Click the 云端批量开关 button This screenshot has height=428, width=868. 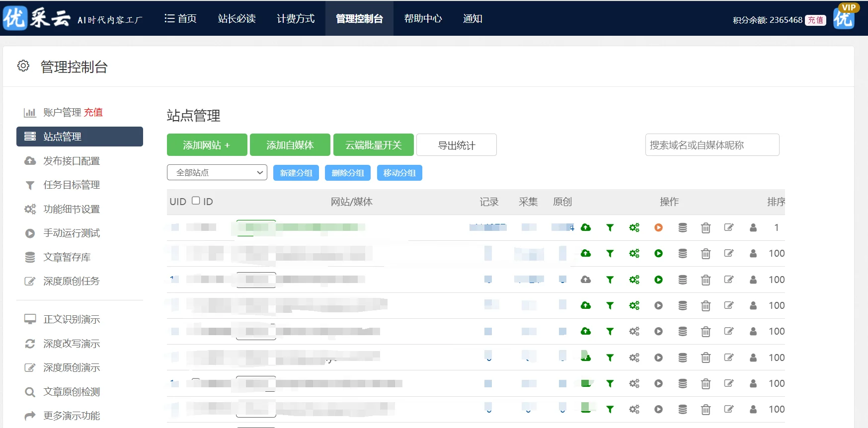374,145
